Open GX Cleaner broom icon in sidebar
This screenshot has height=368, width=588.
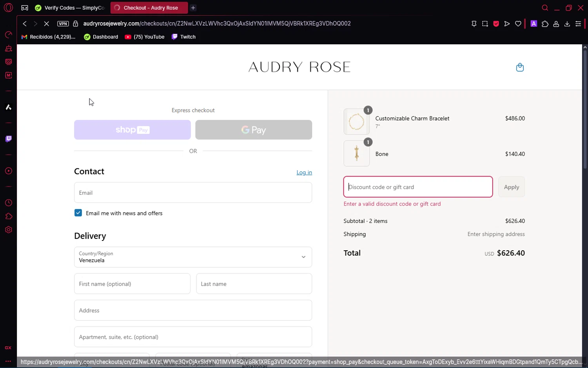coord(8,48)
